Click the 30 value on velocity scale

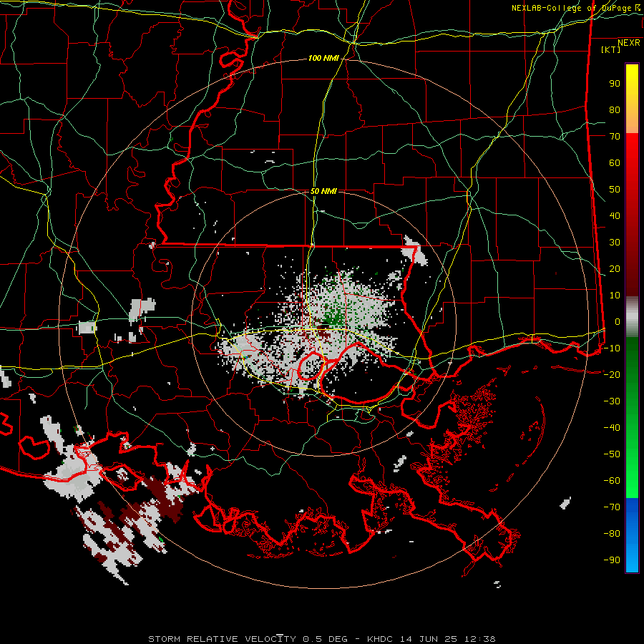[x=615, y=243]
